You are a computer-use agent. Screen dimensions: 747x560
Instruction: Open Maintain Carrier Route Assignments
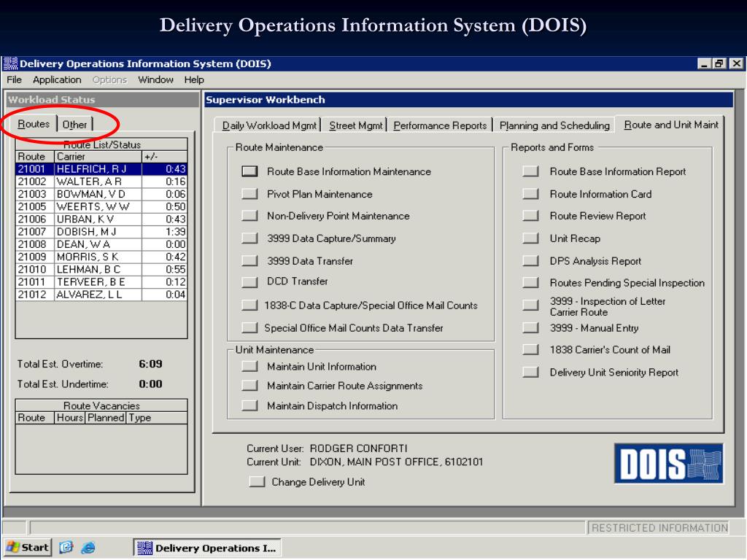249,386
